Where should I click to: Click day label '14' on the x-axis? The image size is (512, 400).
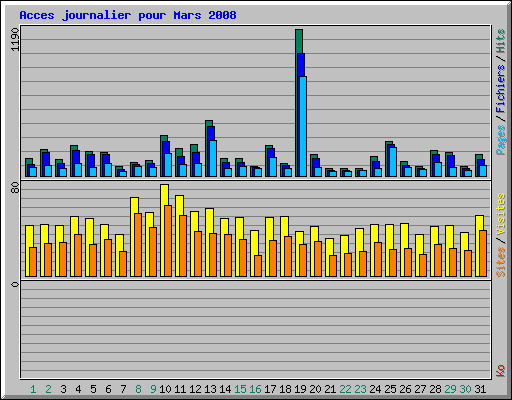click(225, 389)
